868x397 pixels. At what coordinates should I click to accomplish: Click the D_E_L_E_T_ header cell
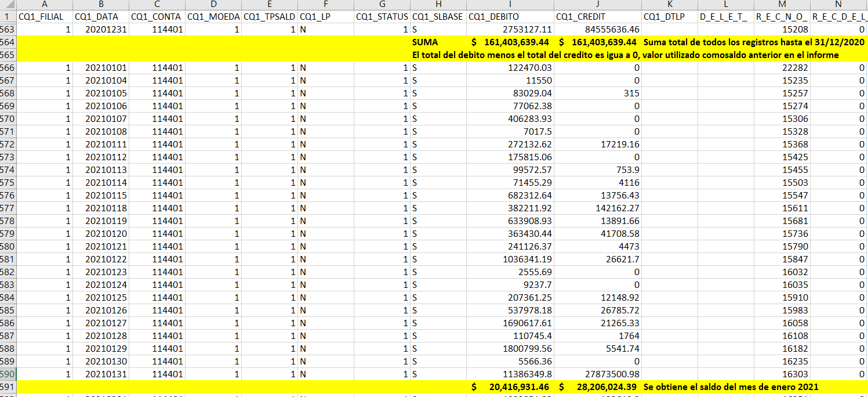(726, 17)
